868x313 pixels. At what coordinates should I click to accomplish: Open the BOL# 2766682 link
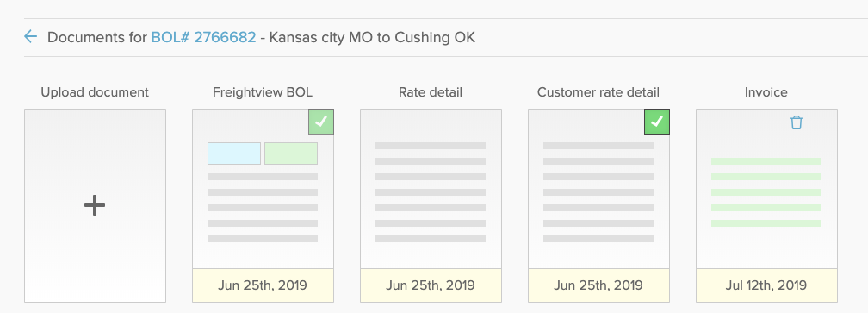(204, 37)
